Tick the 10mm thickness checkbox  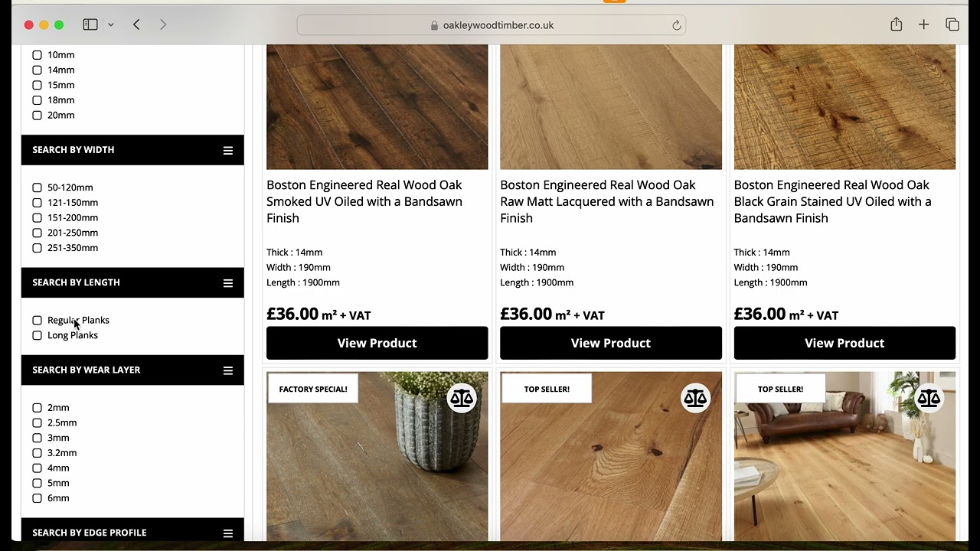tap(37, 55)
